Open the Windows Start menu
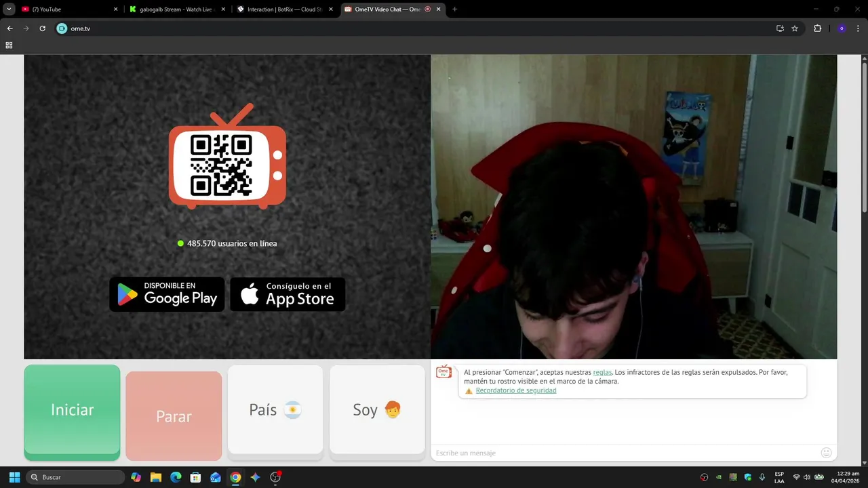Screen dimensions: 868x488 14,477
